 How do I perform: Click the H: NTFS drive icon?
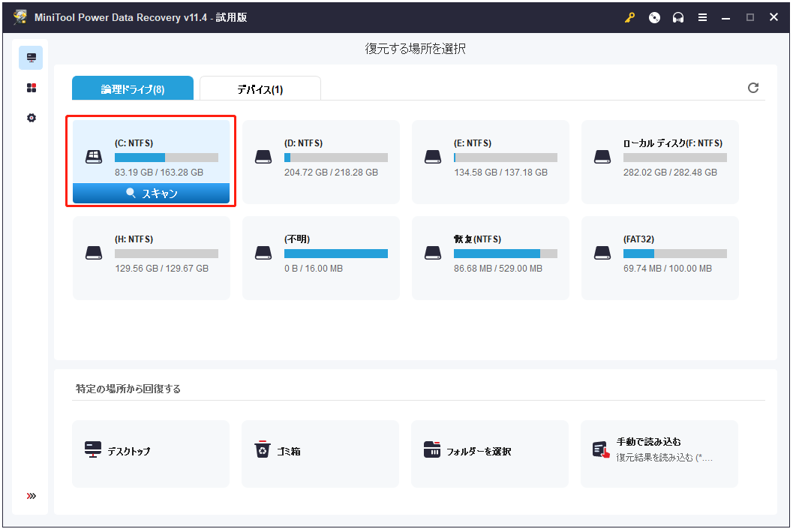[x=94, y=253]
